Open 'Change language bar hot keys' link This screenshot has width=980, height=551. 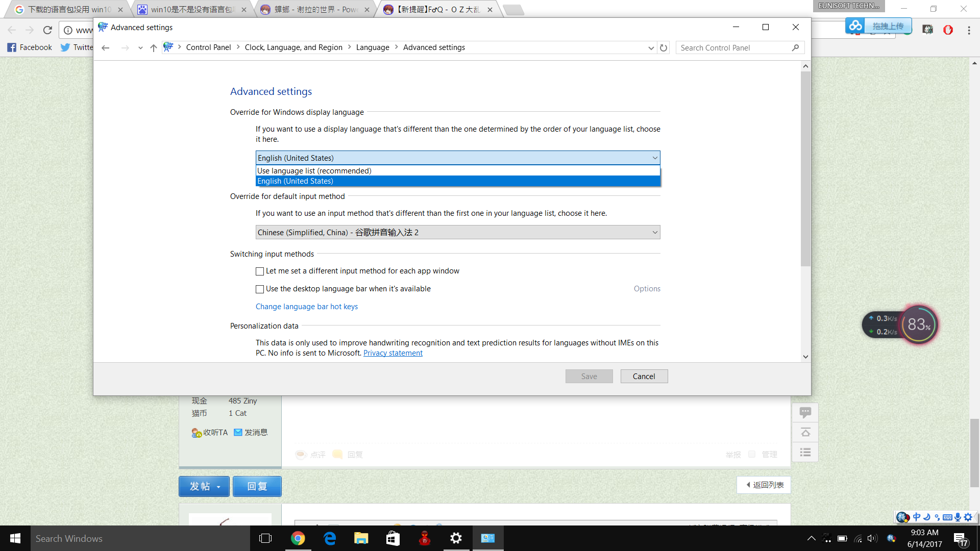pos(307,307)
